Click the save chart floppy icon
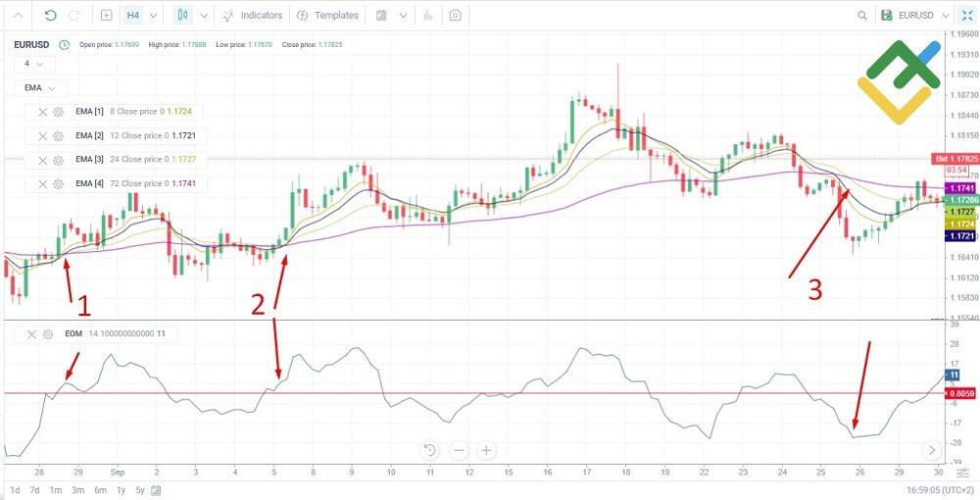980x500 pixels. pyautogui.click(x=886, y=16)
